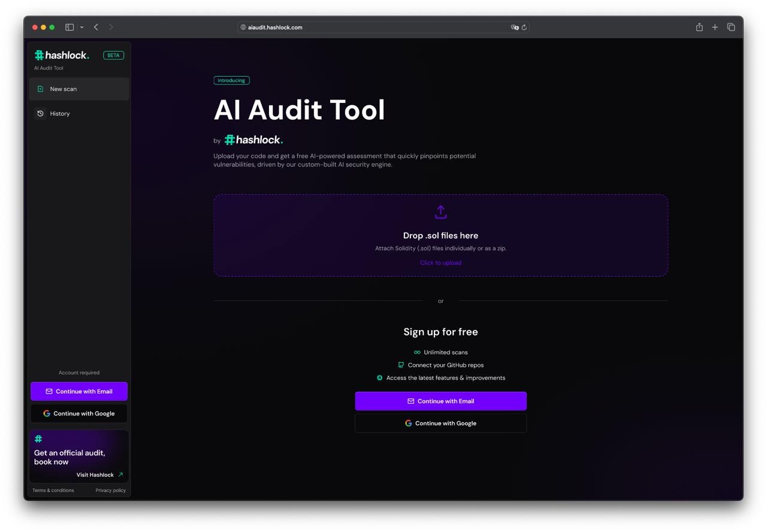The image size is (767, 532).
Task: Click the Share icon in toolbar
Action: pos(699,27)
